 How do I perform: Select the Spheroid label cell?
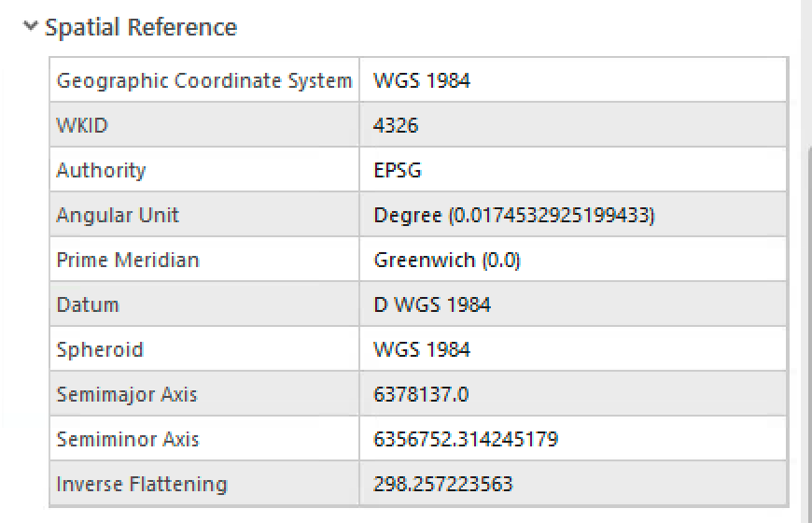coord(100,349)
